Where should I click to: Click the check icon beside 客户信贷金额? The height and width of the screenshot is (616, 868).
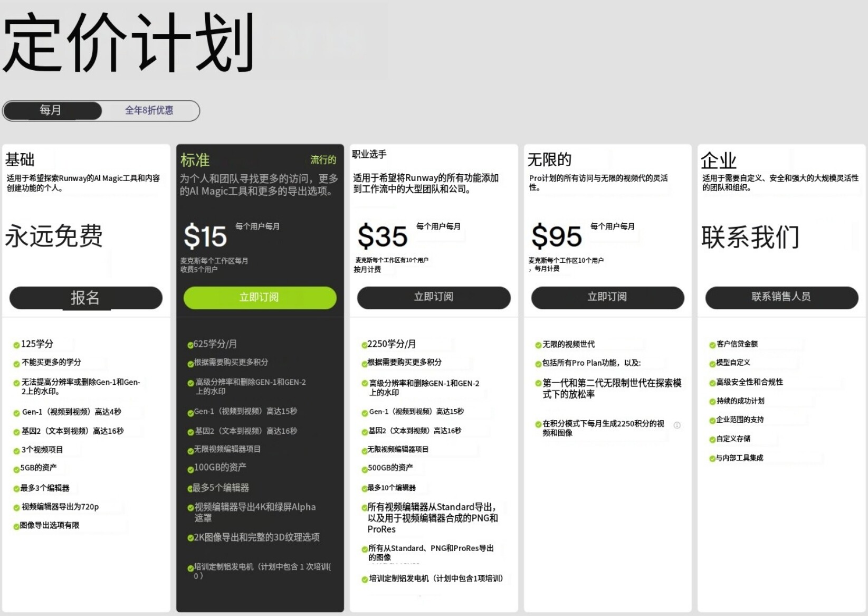[x=712, y=345]
